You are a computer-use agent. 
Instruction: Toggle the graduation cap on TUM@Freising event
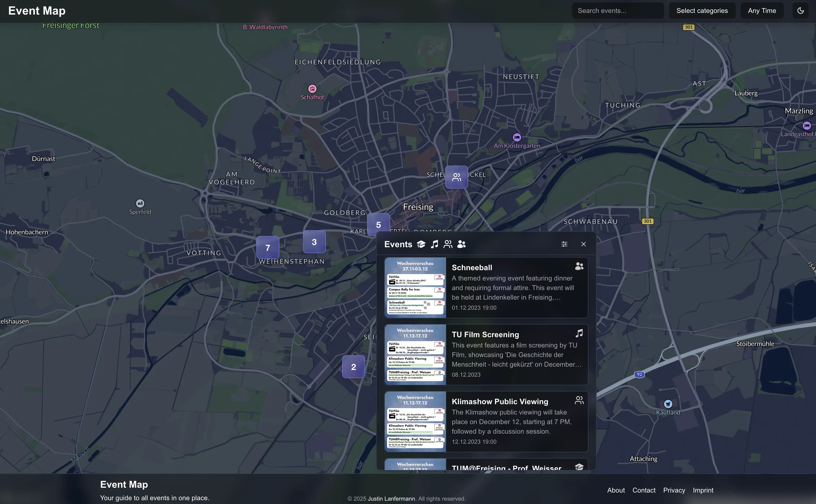(x=580, y=467)
